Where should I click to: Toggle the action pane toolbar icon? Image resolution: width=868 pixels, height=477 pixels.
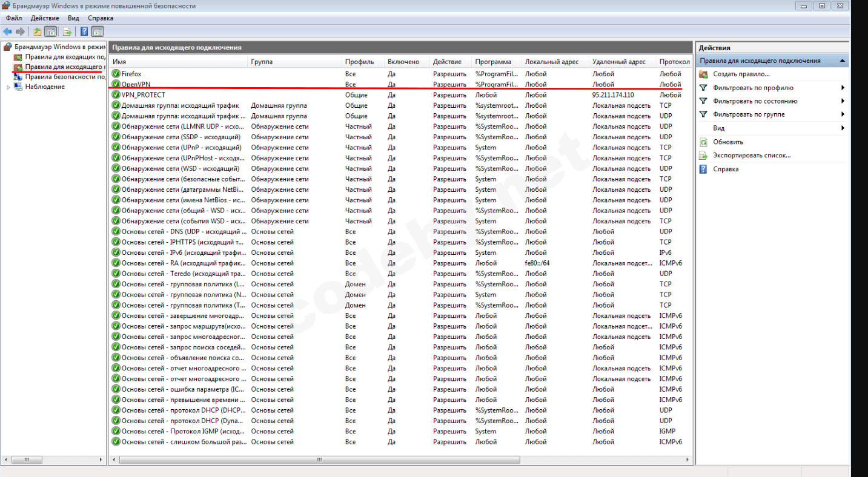98,31
